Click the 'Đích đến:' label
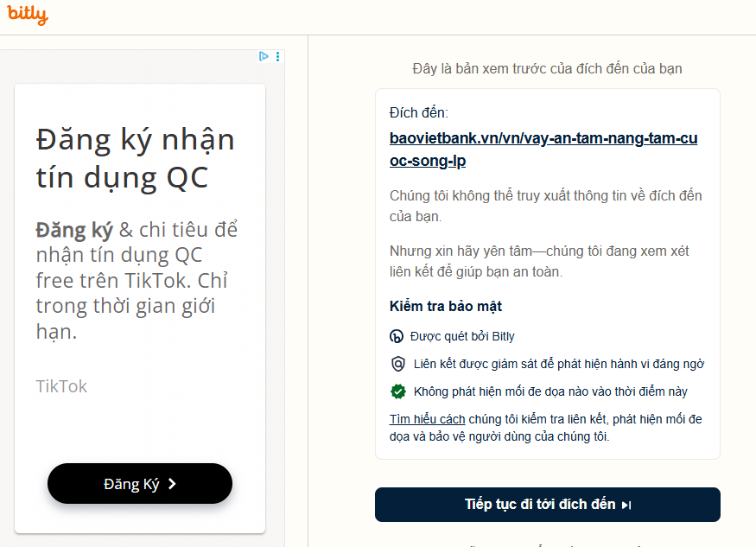Image resolution: width=756 pixels, height=547 pixels. pyautogui.click(x=419, y=113)
